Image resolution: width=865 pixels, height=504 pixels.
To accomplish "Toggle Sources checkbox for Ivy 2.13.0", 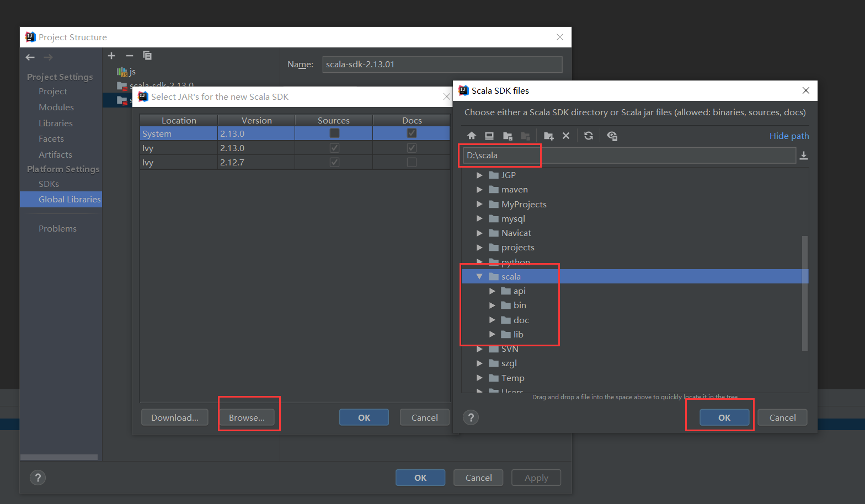I will coord(334,148).
